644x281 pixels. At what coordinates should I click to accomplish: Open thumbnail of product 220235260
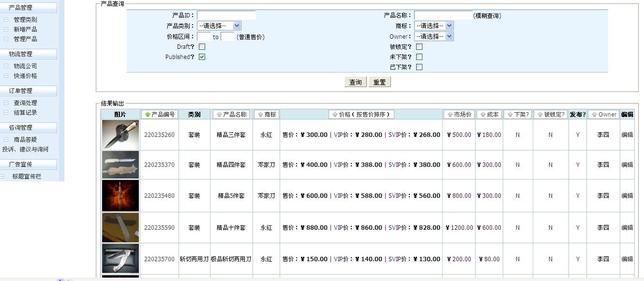click(x=120, y=134)
